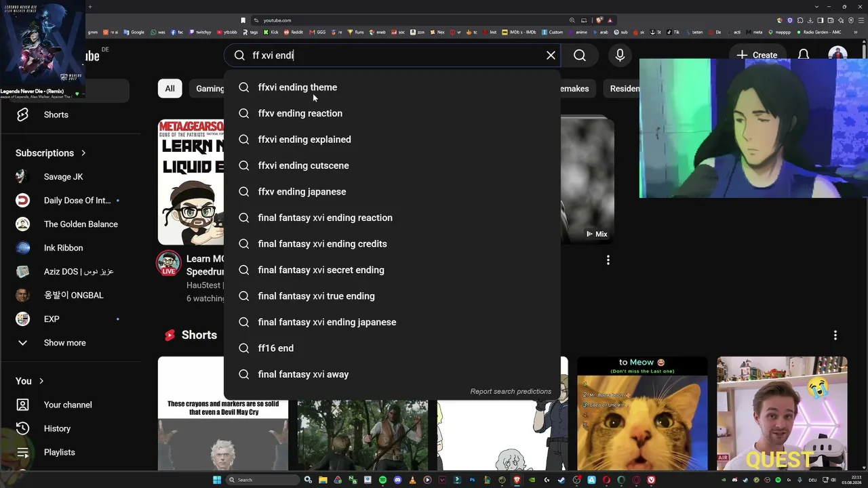Open File Explorer from the taskbar
The width and height of the screenshot is (868, 488).
coord(323,480)
